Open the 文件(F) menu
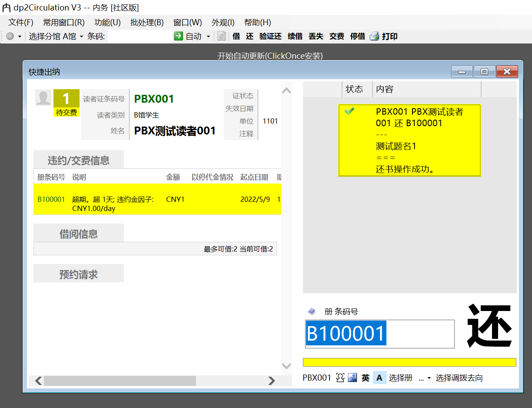The image size is (532, 408). coord(21,23)
